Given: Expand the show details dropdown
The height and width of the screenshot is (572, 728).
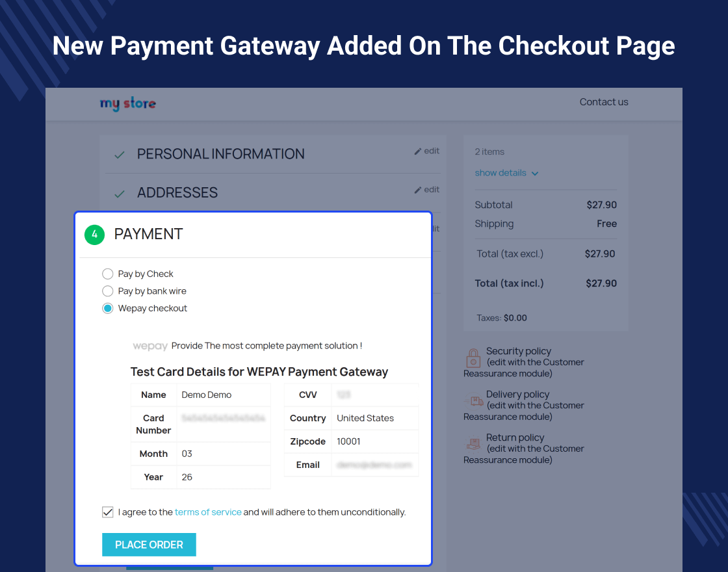Looking at the screenshot, I should click(500, 172).
